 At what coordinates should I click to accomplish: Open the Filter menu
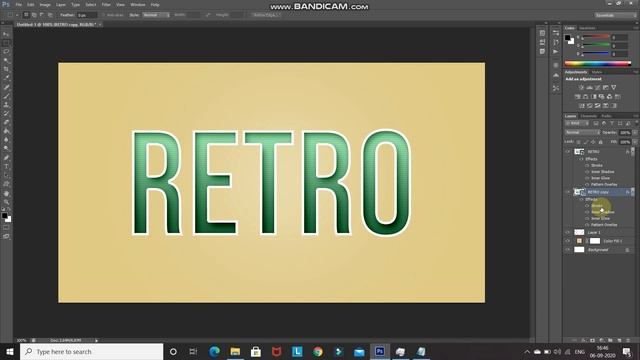[x=106, y=4]
